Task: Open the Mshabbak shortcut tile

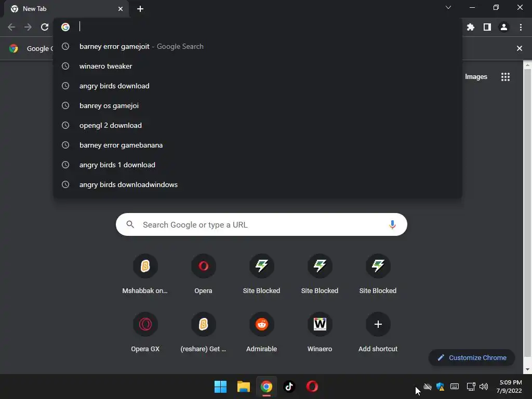Action: pyautogui.click(x=145, y=274)
